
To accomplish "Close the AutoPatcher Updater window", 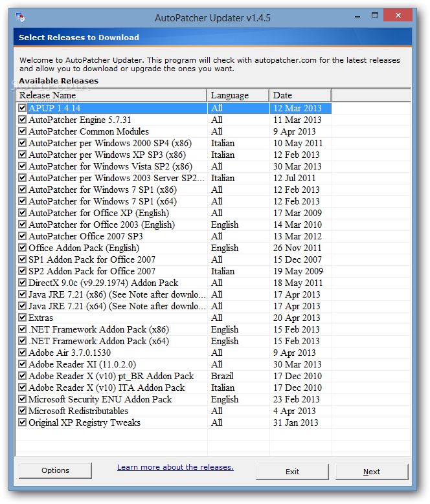I will point(398,15).
